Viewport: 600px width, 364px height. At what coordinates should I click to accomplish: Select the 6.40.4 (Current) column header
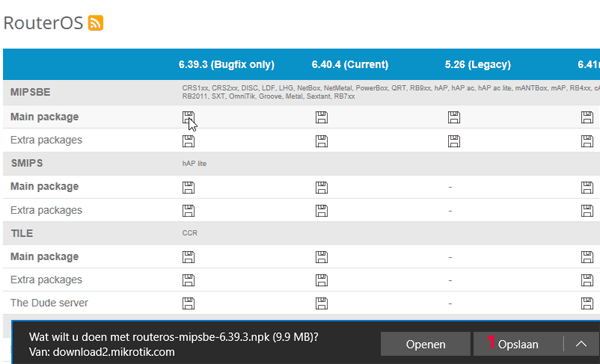[x=350, y=64]
